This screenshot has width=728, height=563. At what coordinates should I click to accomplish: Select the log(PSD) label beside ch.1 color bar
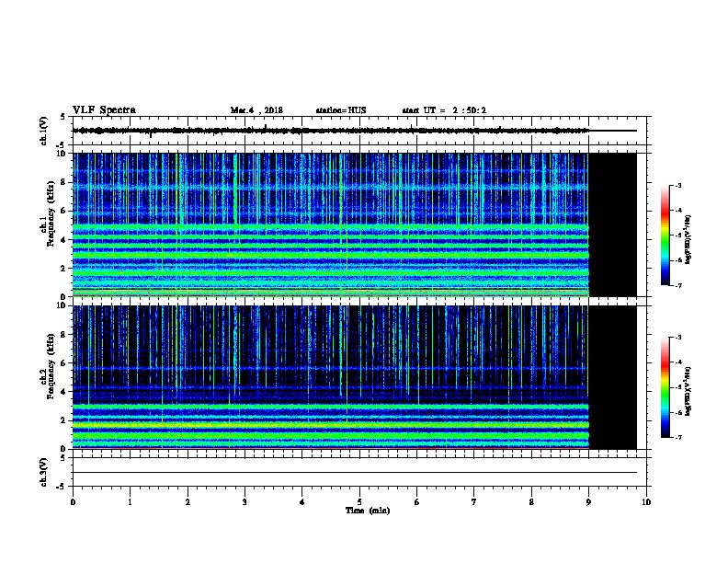688,240
